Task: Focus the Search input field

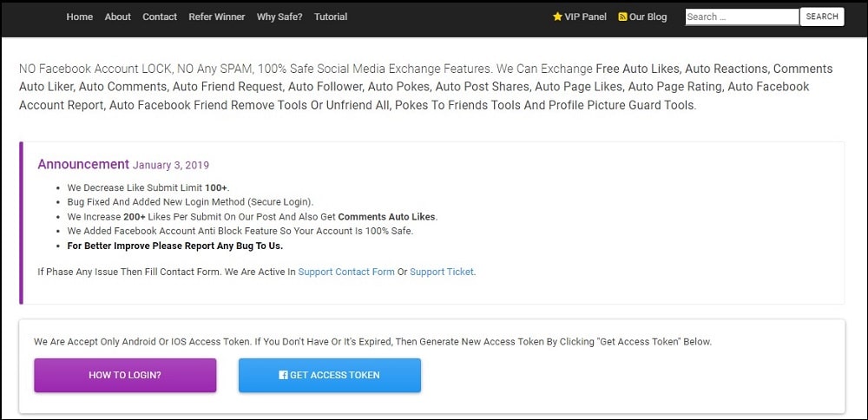Action: click(x=742, y=16)
